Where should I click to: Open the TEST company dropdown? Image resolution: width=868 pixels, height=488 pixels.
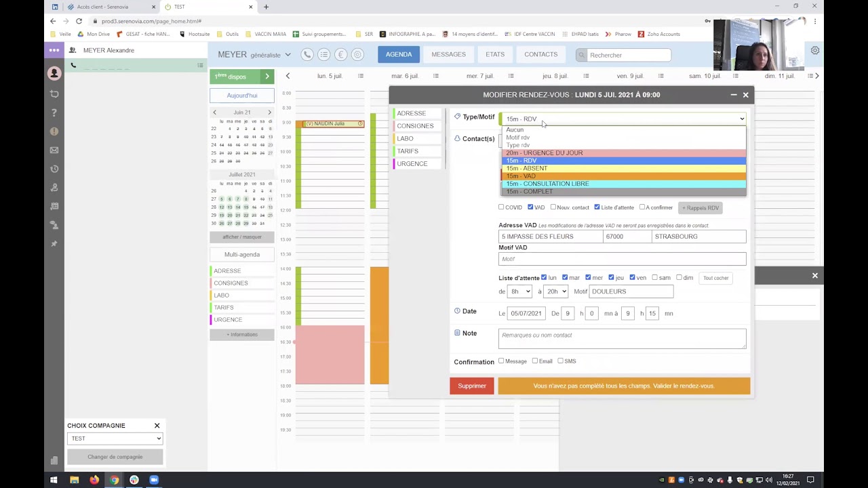coord(115,439)
